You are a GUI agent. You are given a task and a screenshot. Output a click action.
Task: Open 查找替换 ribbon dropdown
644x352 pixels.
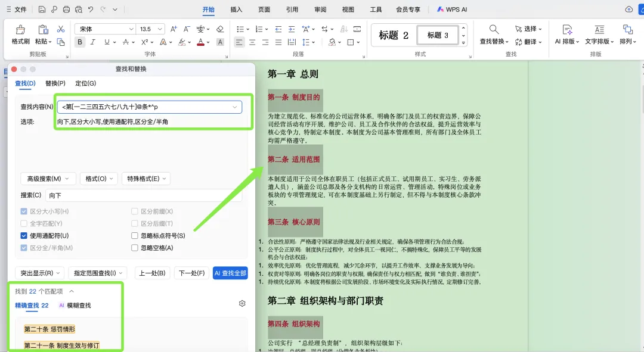point(494,42)
